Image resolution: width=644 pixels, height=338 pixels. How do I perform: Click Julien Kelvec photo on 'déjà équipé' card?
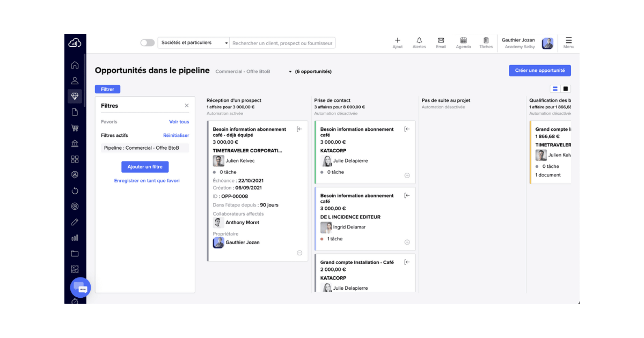(x=218, y=161)
